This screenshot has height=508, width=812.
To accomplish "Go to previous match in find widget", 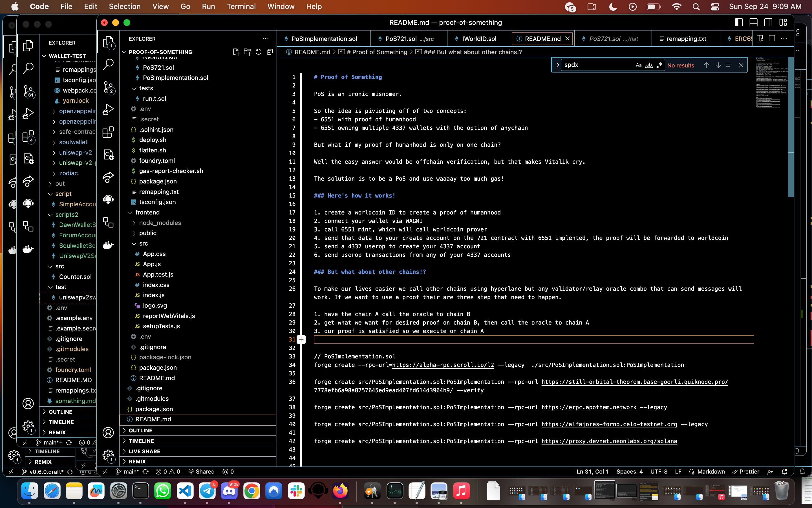I will tap(706, 65).
